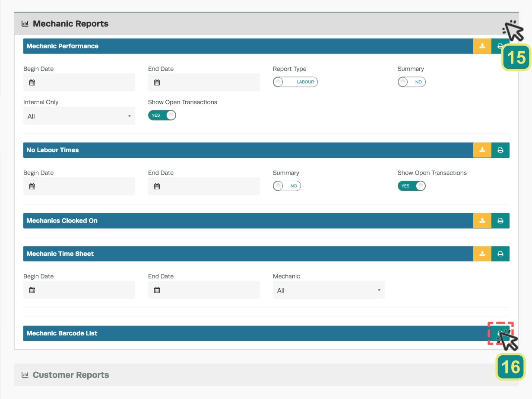The width and height of the screenshot is (532, 399).
Task: Click the Customer Reports chart icon
Action: 25,375
